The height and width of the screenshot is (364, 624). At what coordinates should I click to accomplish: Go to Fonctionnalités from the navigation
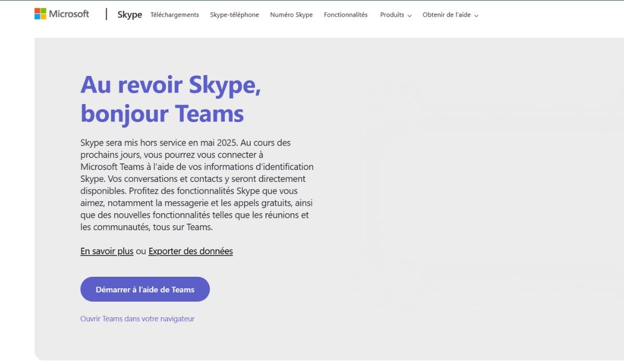345,16
